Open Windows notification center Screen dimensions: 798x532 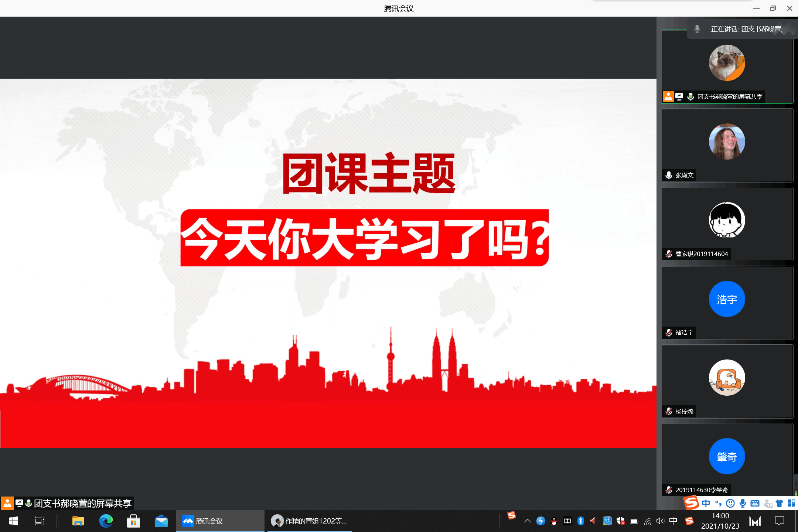click(780, 521)
